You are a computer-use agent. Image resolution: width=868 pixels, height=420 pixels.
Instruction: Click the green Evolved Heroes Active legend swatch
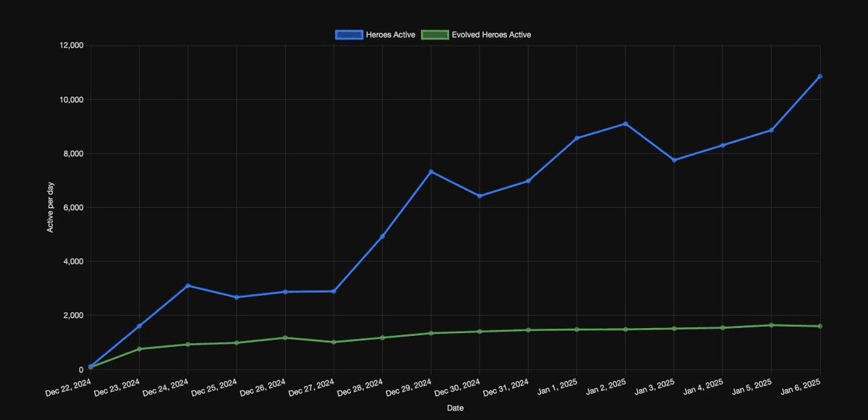(x=434, y=34)
